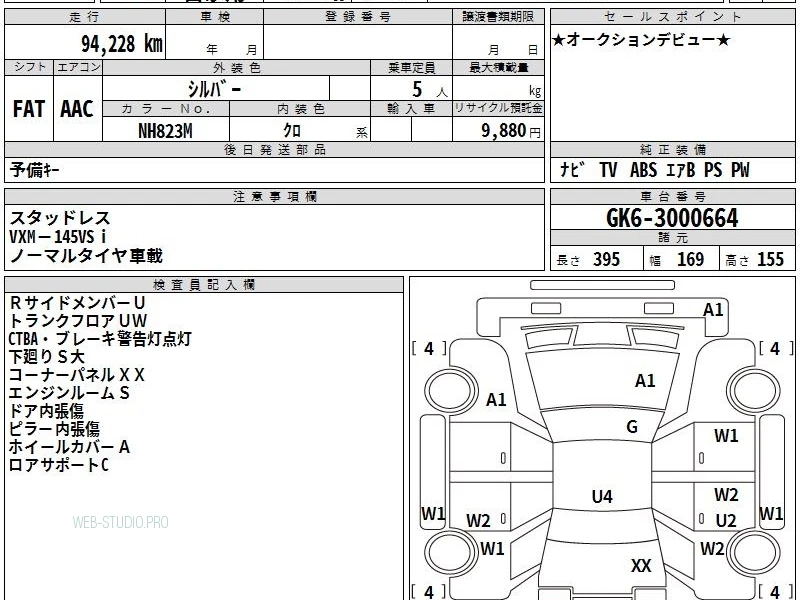Click the カラーNo. header

166,109
